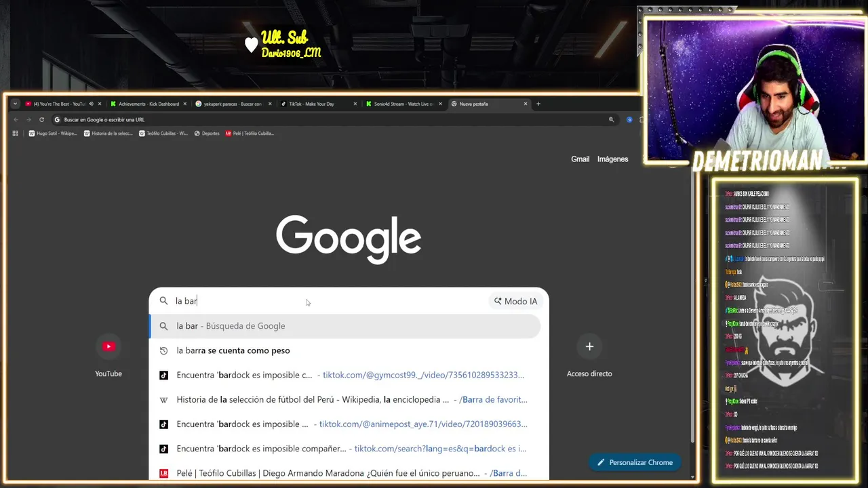Close the yakupark paracas tab

click(x=270, y=104)
